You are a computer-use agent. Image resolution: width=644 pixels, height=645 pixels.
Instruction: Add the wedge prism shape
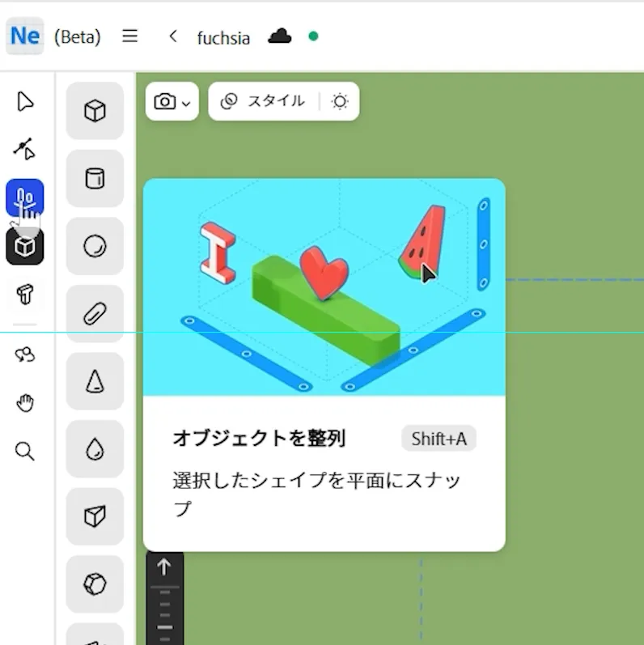(x=95, y=516)
